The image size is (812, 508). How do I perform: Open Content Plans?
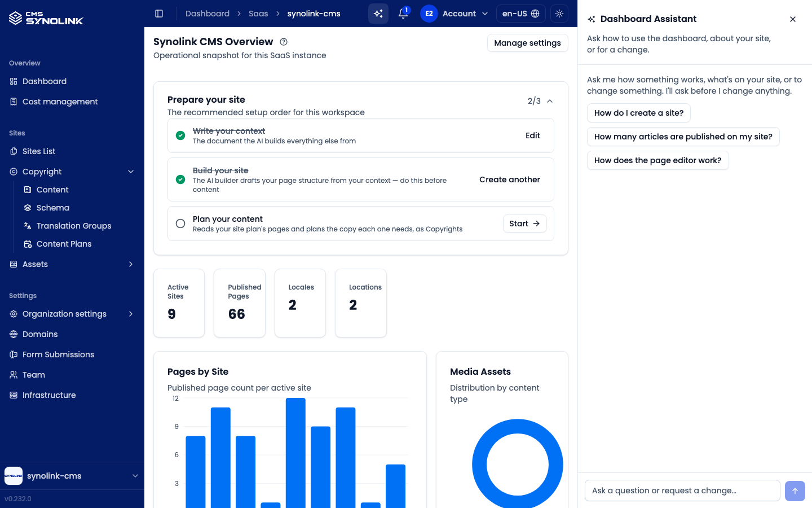click(79, 244)
